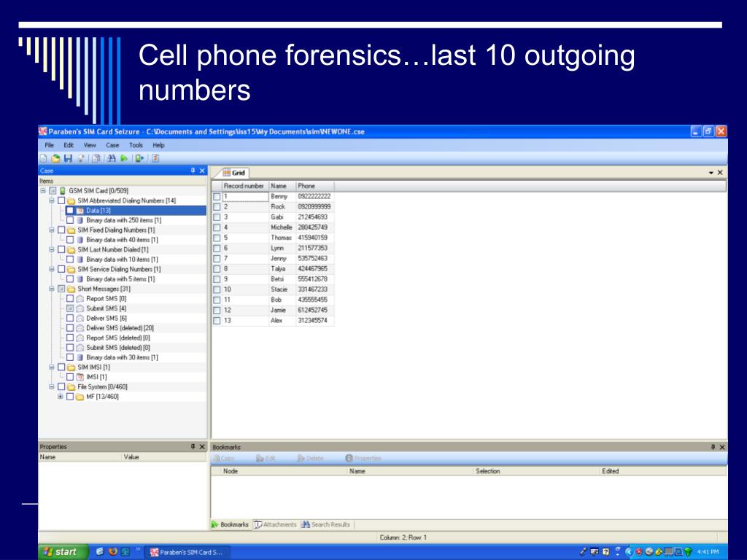Image resolution: width=747 pixels, height=560 pixels.
Task: Check the grid row checkbox for Benny
Action: coord(217,197)
